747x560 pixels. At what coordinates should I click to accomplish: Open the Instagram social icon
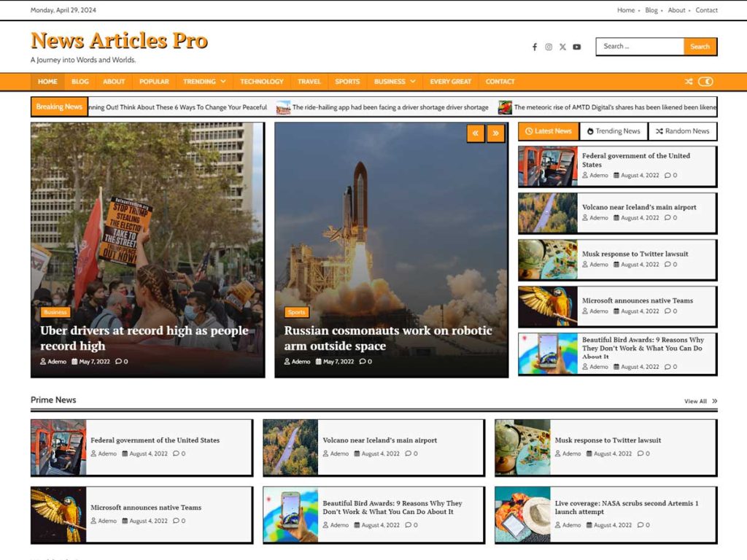[549, 47]
